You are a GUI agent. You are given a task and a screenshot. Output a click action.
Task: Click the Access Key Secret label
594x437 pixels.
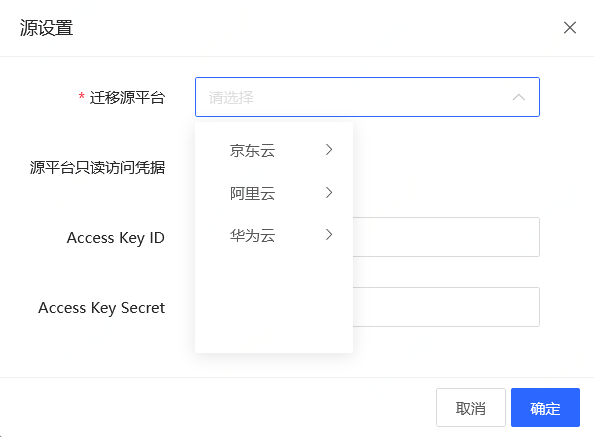(x=102, y=308)
